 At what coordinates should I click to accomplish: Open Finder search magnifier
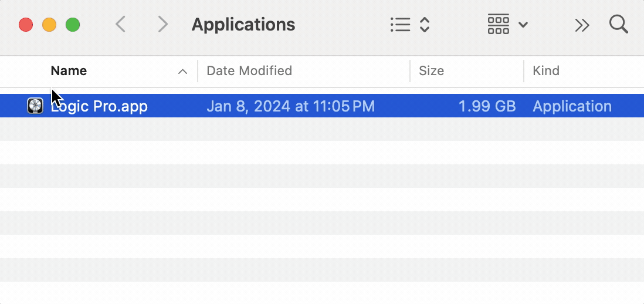[x=619, y=25]
